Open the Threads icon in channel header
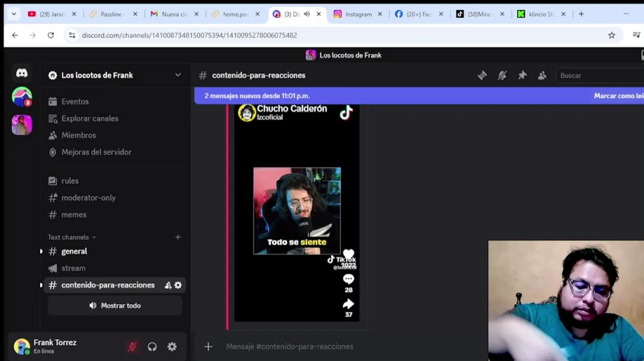644x361 pixels. (x=482, y=75)
